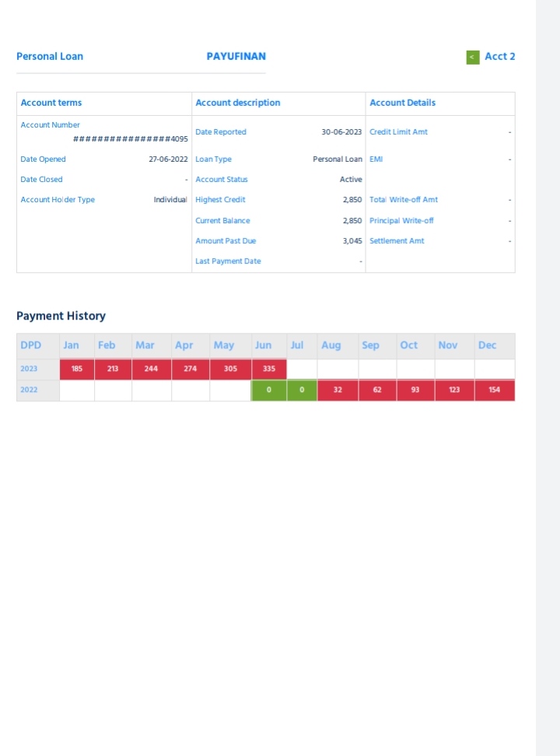Select the red June 2023 cell showing 335

click(269, 369)
